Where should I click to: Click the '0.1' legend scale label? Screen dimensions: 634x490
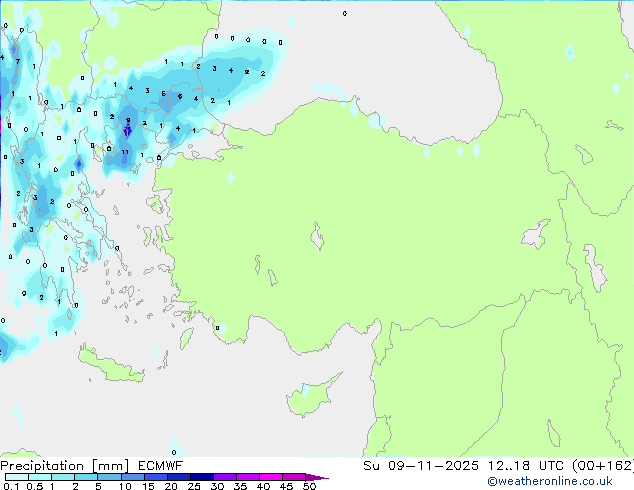(11, 486)
